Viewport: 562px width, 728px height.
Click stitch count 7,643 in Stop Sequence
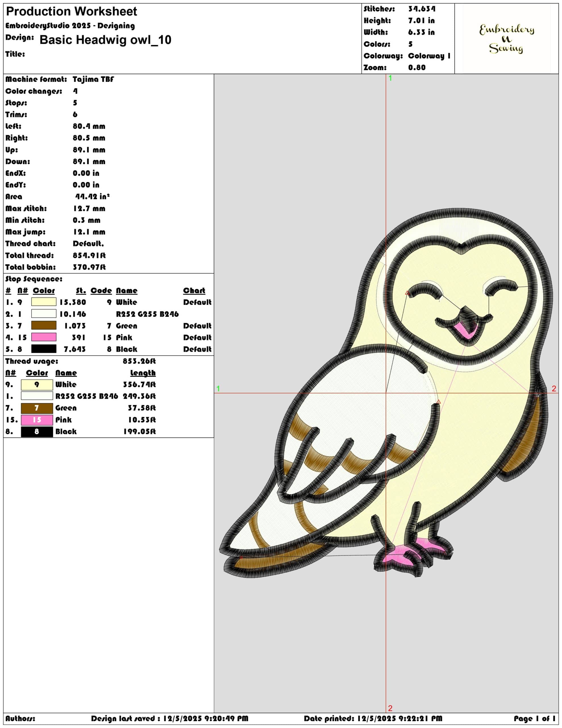[x=75, y=349]
